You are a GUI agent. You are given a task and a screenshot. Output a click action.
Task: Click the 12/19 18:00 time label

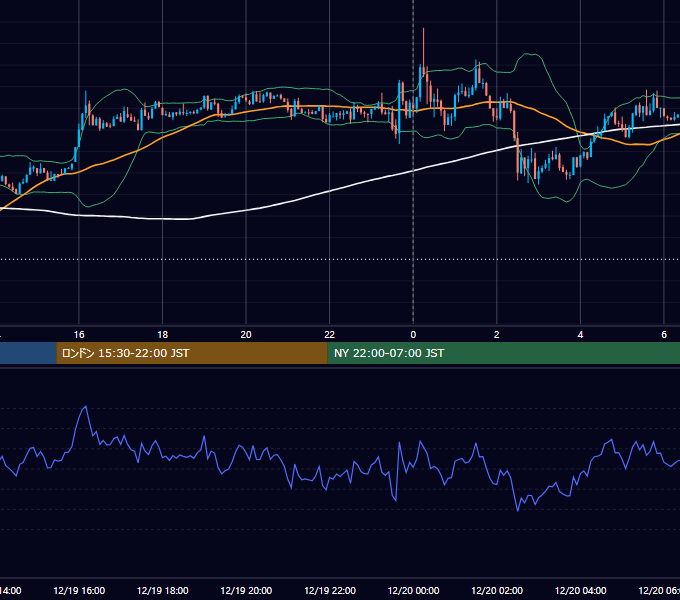(163, 590)
